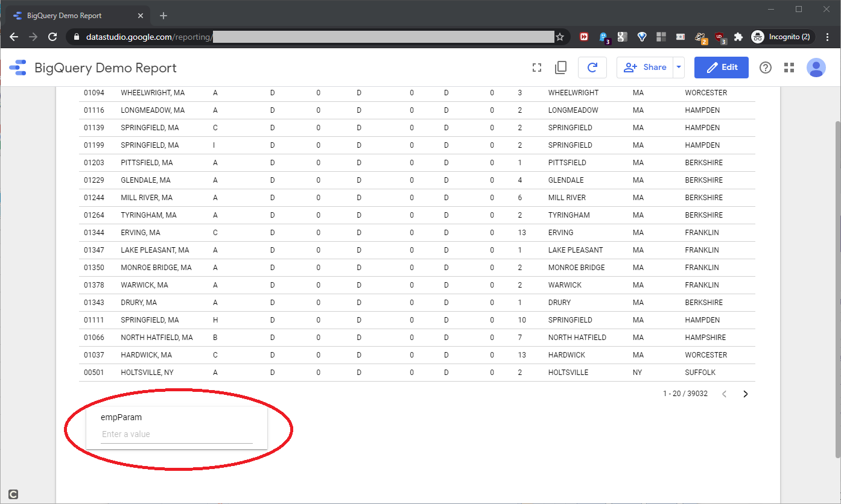Select the HAMPSHIRE county cell

(x=705, y=338)
